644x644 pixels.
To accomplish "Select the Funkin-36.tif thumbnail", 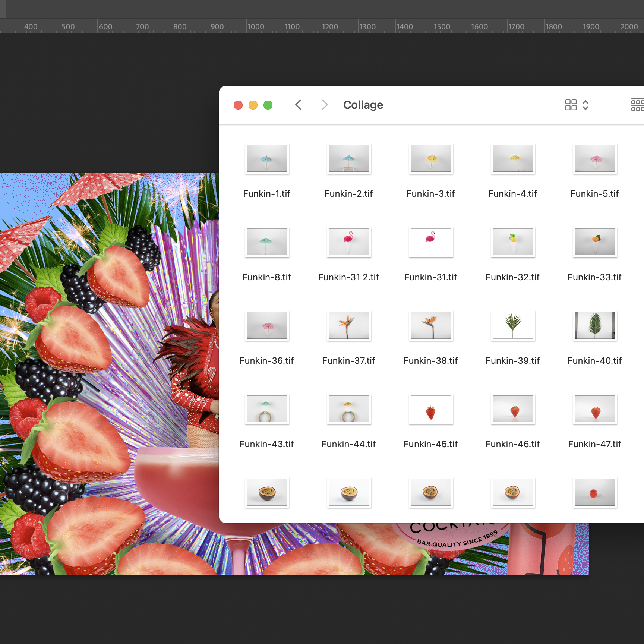I will coord(267,325).
